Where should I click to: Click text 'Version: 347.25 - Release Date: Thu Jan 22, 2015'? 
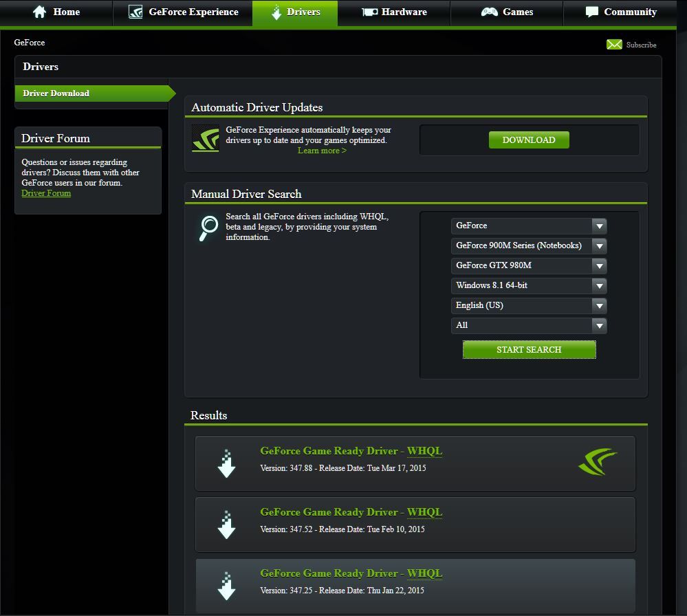pos(342,591)
